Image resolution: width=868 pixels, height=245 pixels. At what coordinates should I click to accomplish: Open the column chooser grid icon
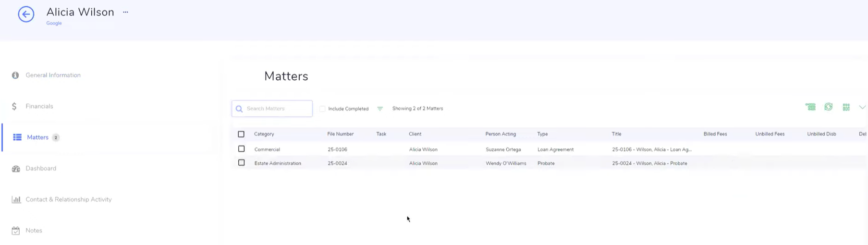[x=846, y=107]
